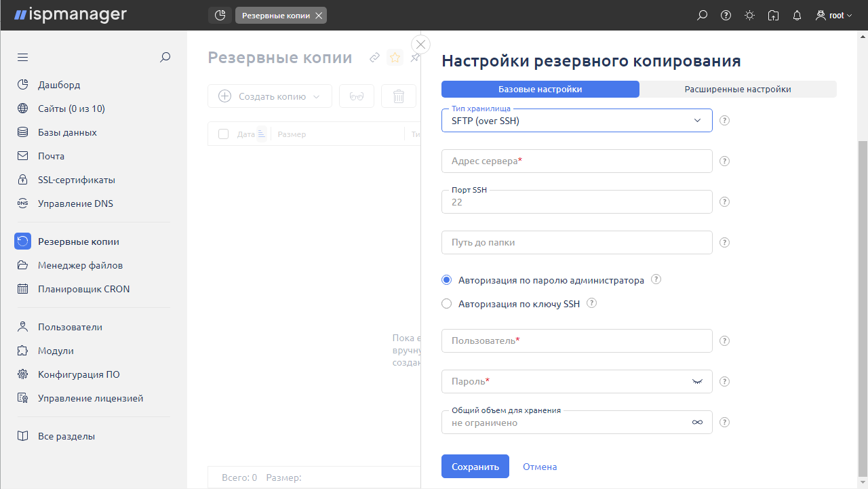Image resolution: width=868 pixels, height=489 pixels.
Task: Tick the select-all checkbox in table header
Action: pos(223,134)
